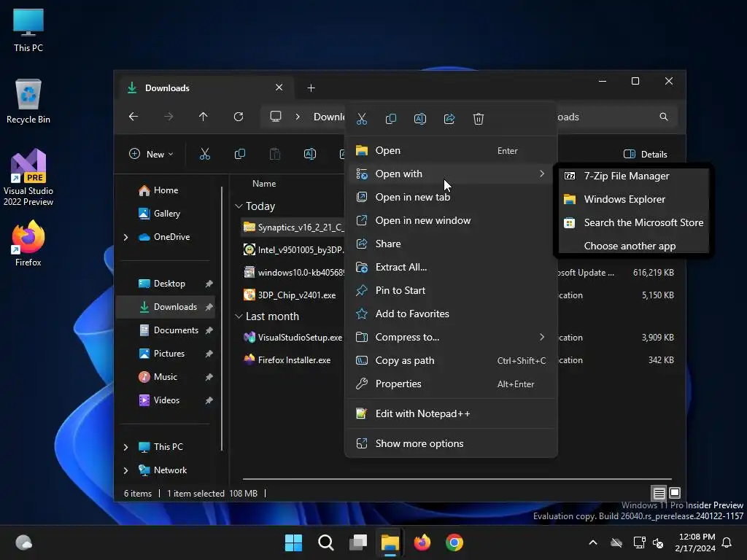
Task: Open the Windows Start button
Action: [293, 542]
